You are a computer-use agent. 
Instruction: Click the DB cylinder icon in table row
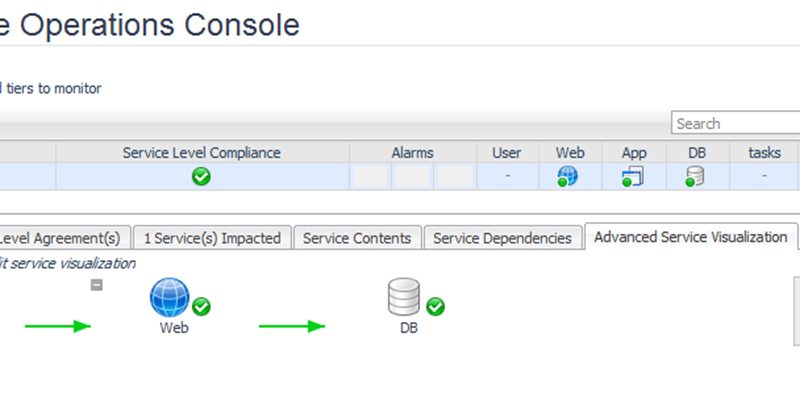pos(695,177)
